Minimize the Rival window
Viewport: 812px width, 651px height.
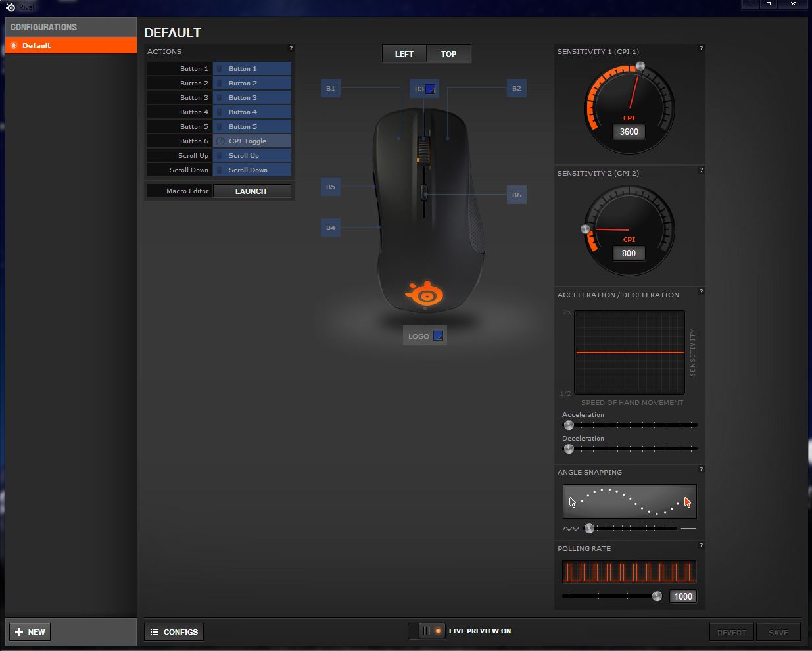(751, 4)
